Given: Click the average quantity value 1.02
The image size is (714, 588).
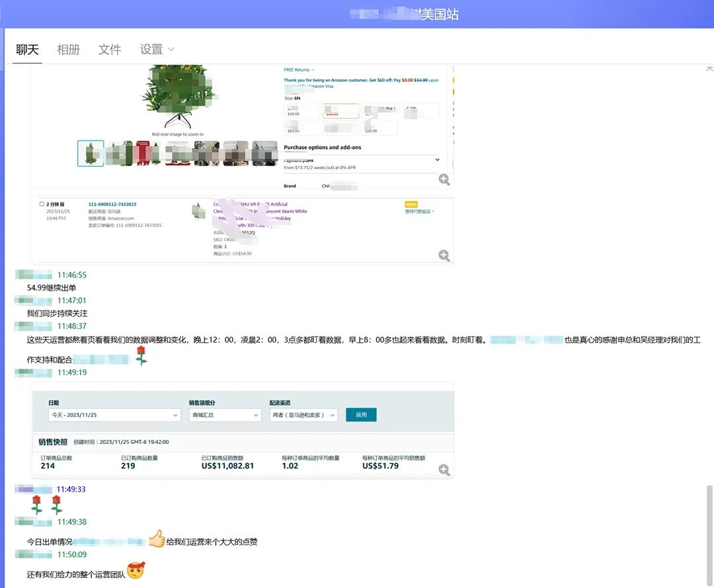Looking at the screenshot, I should click(x=290, y=466).
